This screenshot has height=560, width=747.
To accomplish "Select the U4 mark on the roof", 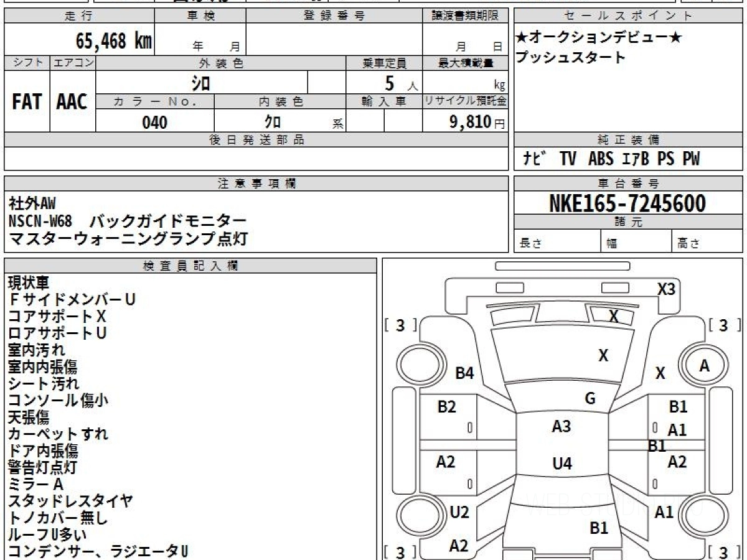I will pyautogui.click(x=562, y=464).
